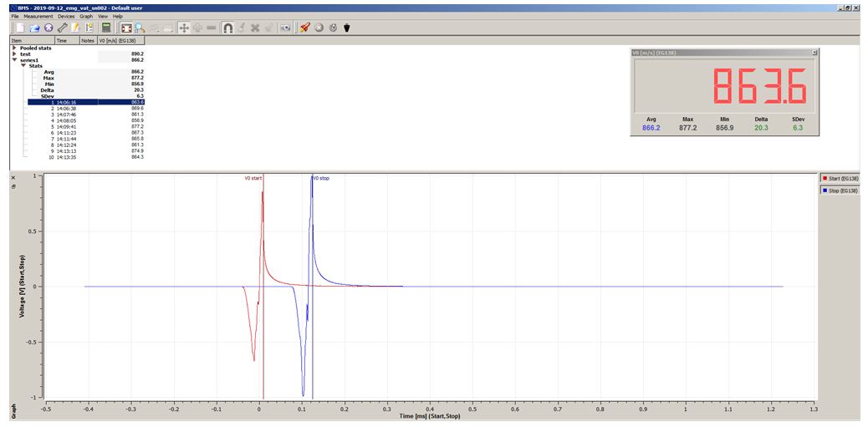Image resolution: width=868 pixels, height=427 pixels.
Task: Click the V0 [m/s] (EG138) column header
Action: pos(117,40)
